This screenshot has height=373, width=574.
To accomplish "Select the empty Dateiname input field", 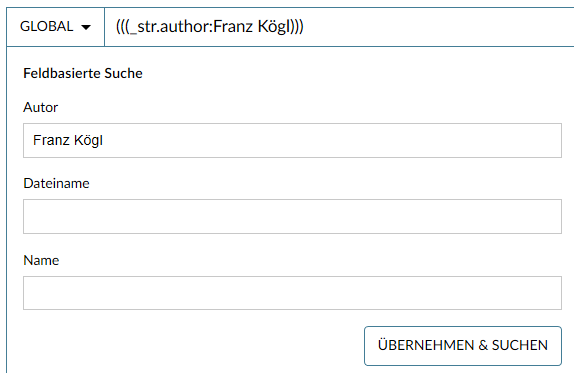I will [292, 216].
